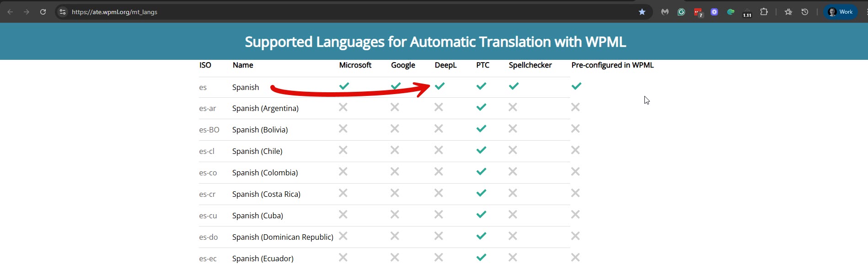This screenshot has width=868, height=269.
Task: Select the Spanish (Costa Rica) name cell
Action: (266, 195)
